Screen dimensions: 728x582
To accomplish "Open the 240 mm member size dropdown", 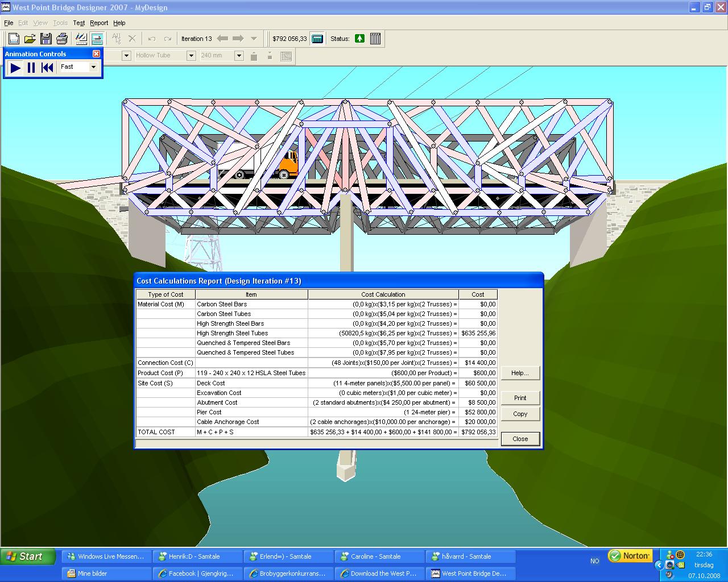I will 239,55.
